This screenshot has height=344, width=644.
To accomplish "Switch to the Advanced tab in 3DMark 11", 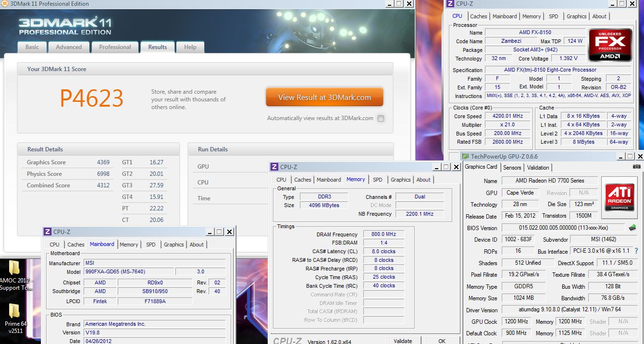I will pyautogui.click(x=69, y=47).
